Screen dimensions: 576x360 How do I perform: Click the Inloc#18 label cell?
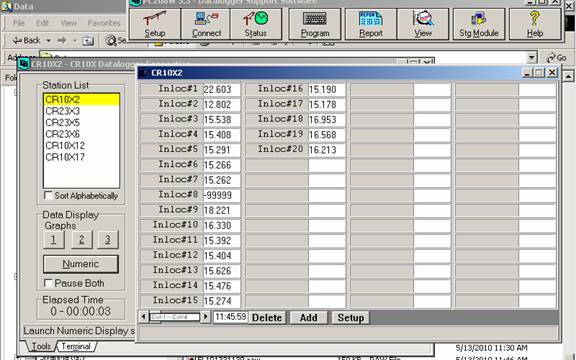point(277,119)
